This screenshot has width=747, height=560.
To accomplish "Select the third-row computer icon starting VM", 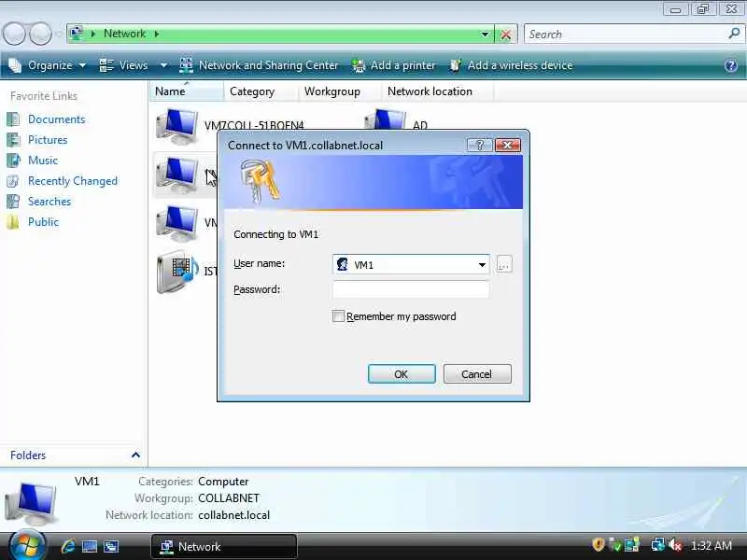I will pyautogui.click(x=176, y=223).
